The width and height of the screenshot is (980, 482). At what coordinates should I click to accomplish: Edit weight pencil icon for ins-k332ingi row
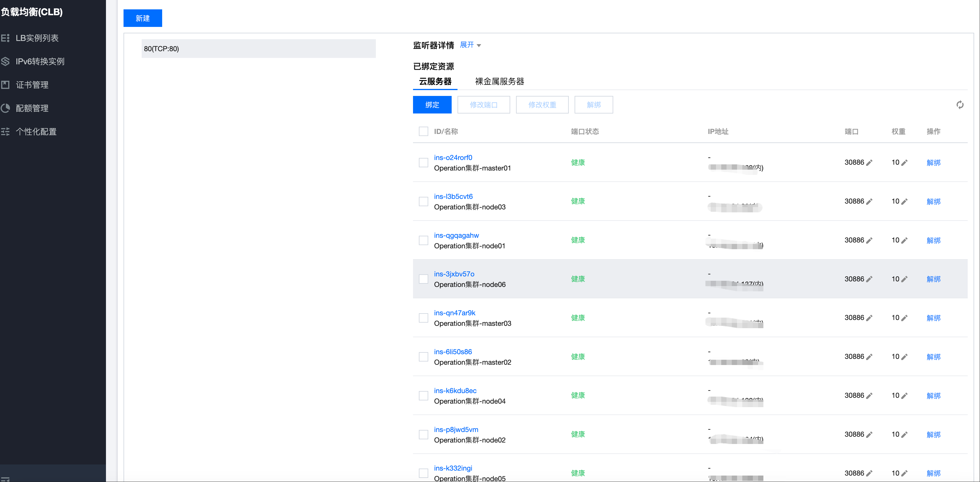coord(905,473)
